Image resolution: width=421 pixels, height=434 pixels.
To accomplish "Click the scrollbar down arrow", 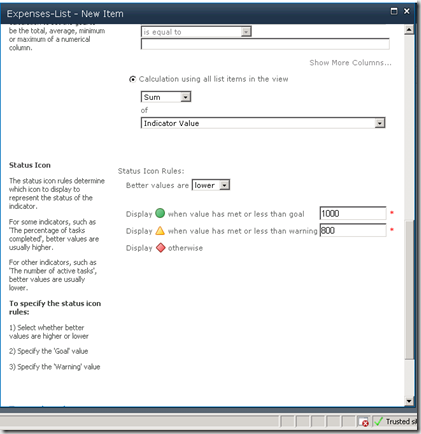I will tap(409, 401).
